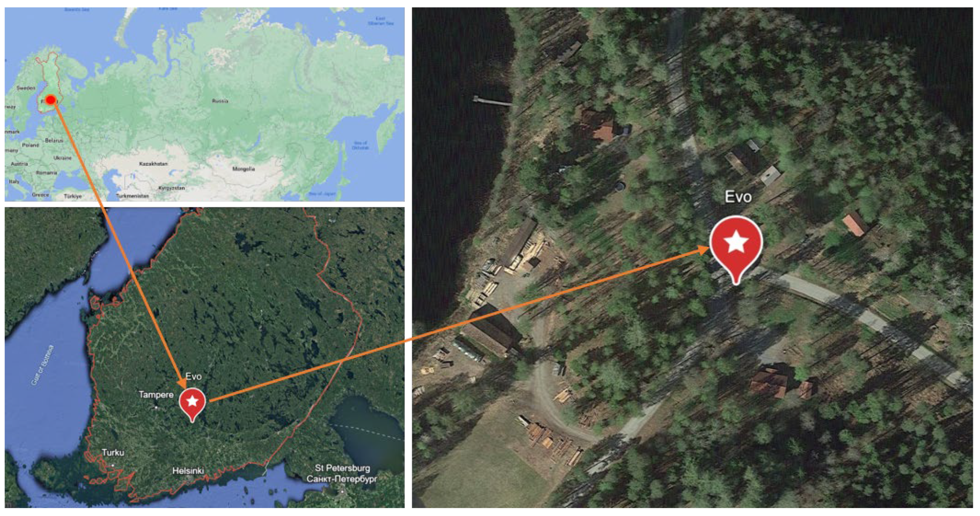Click the Ukraine label on world map
Viewport: 980px width, 516px height.
(x=63, y=158)
